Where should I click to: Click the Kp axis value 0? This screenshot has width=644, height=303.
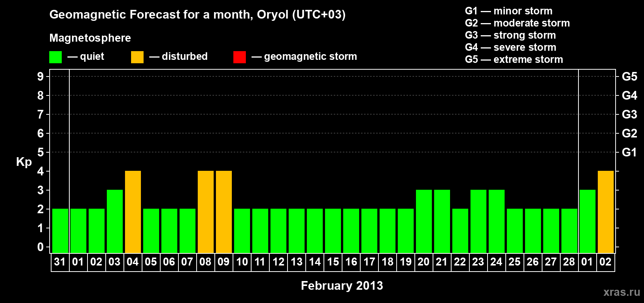pyautogui.click(x=41, y=247)
